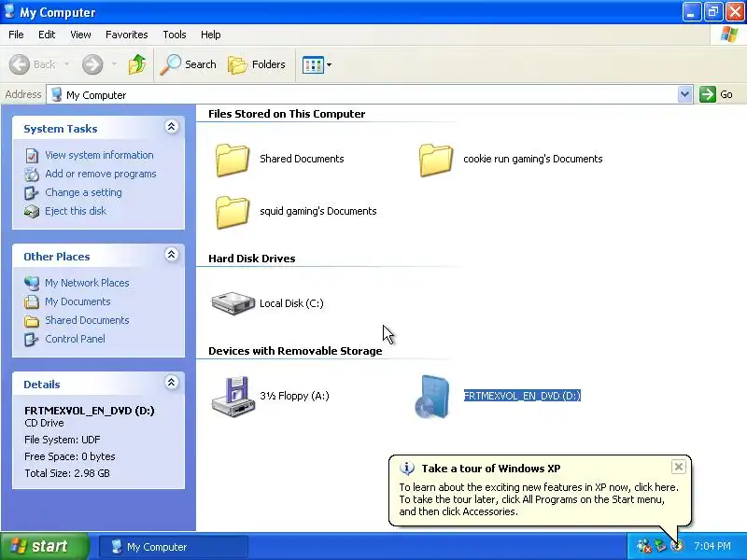Click the Go button

(x=716, y=94)
